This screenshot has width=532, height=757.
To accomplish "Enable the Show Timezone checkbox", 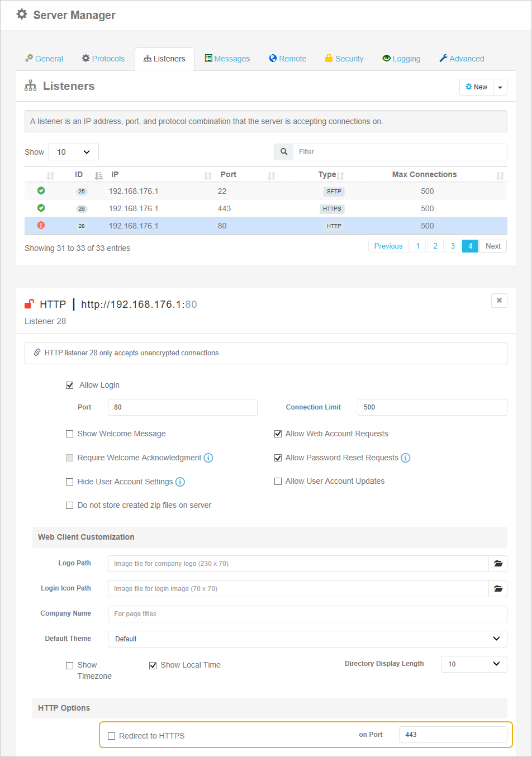I will 70,665.
